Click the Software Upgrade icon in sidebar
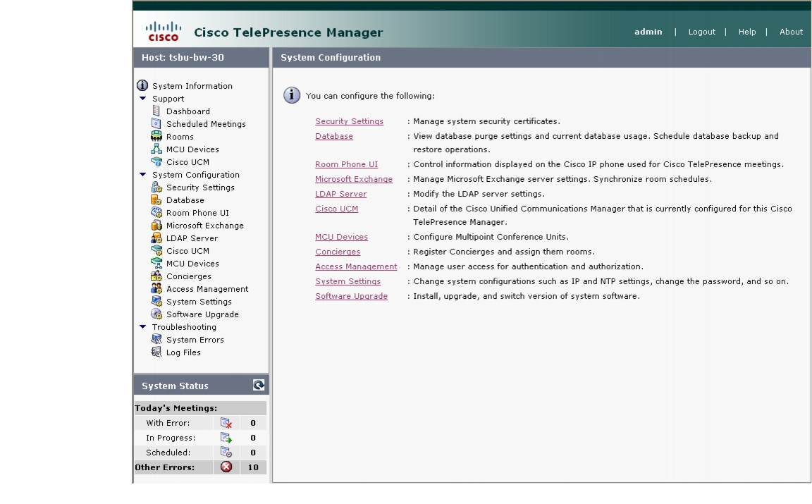Image resolution: width=812 pixels, height=504 pixels. tap(156, 314)
